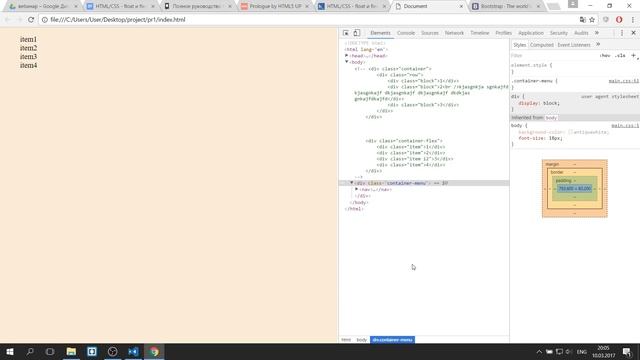
Task: Open the Computed styles tab
Action: [x=542, y=45]
